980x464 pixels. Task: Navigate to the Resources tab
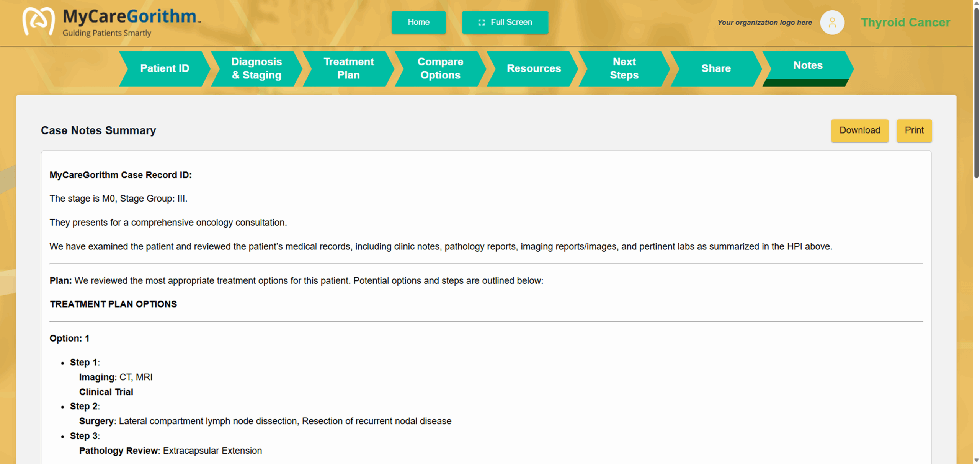(x=533, y=68)
